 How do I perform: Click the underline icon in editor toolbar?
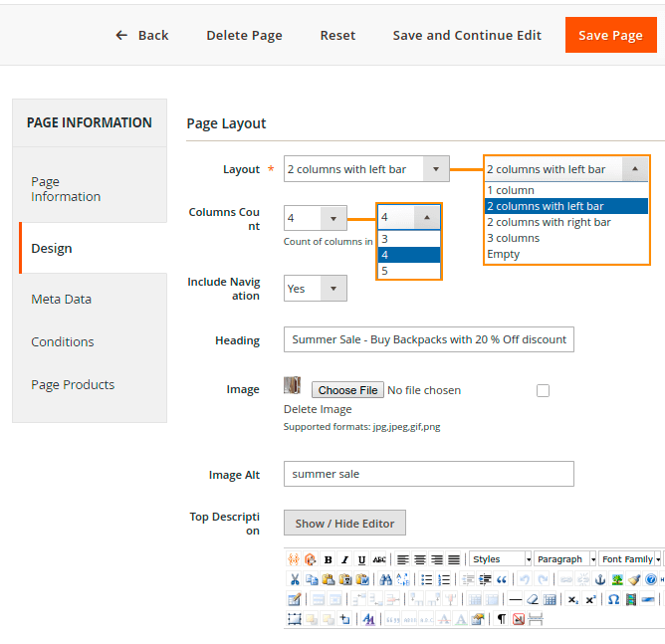click(361, 559)
